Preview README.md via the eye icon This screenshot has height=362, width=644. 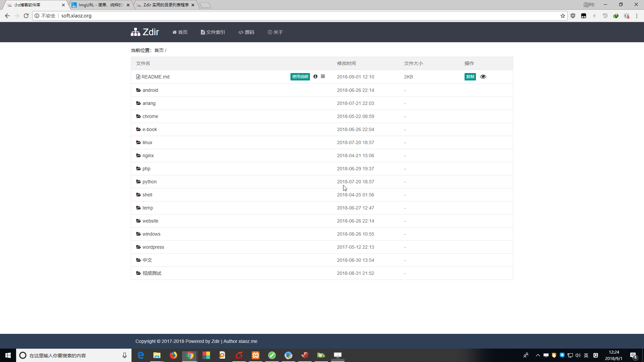[483, 77]
